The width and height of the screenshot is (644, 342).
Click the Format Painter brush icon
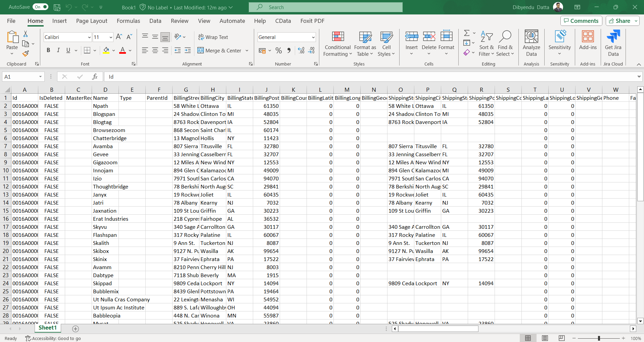[26, 53]
